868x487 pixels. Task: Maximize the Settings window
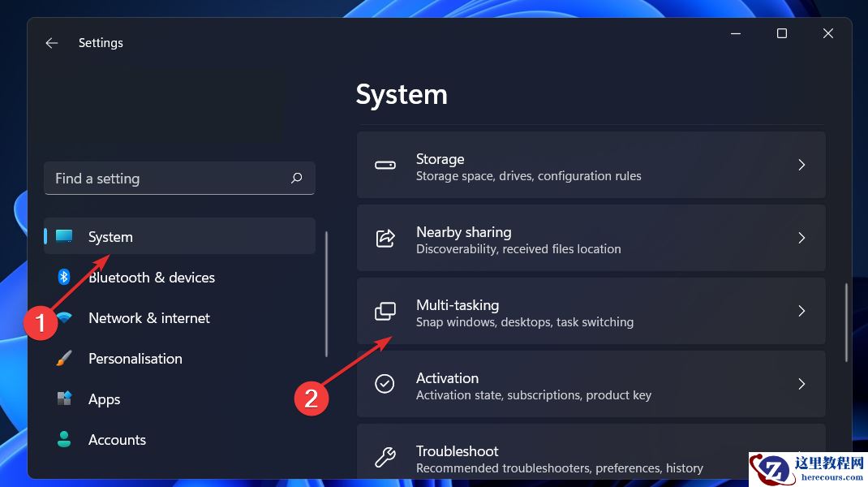coord(782,33)
